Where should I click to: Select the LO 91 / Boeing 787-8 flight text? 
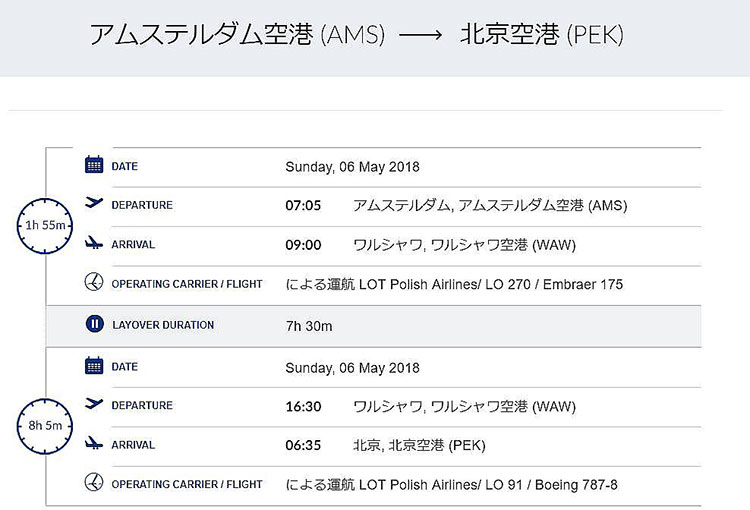click(551, 485)
